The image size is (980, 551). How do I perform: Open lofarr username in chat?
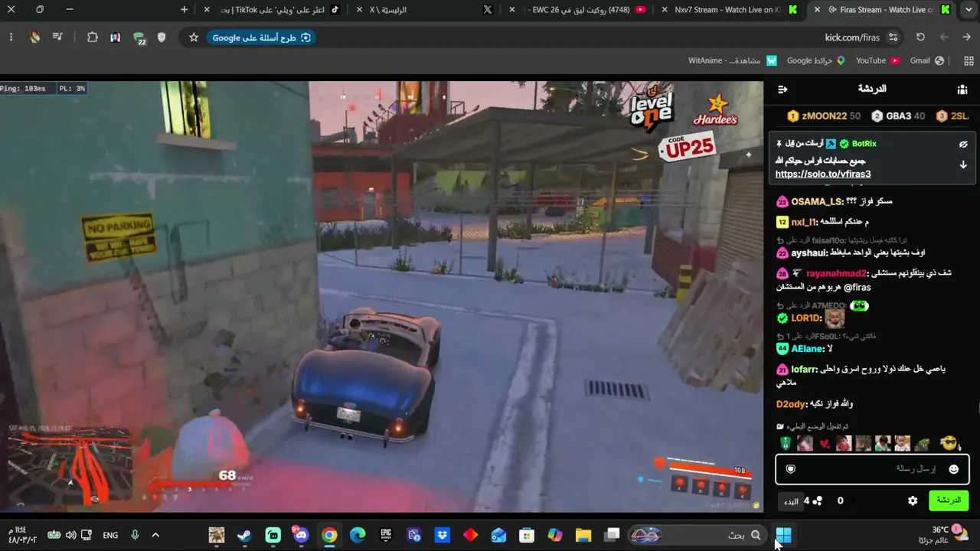(x=803, y=369)
